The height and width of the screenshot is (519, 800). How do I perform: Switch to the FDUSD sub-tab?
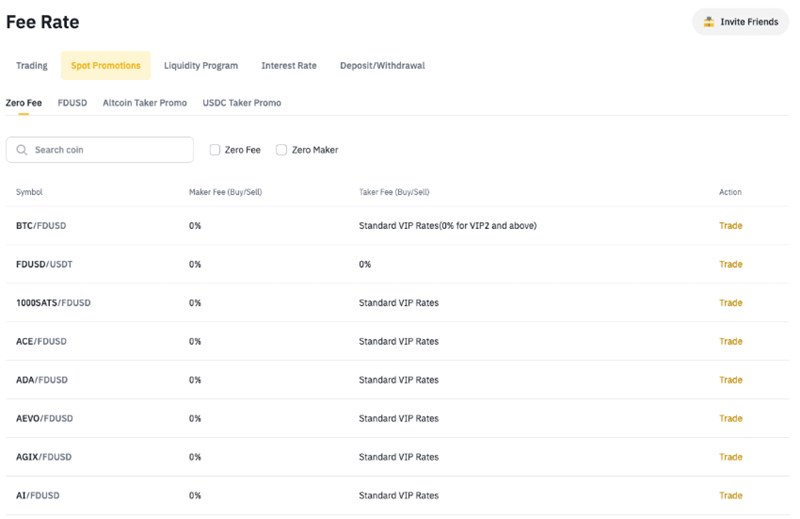pyautogui.click(x=73, y=103)
